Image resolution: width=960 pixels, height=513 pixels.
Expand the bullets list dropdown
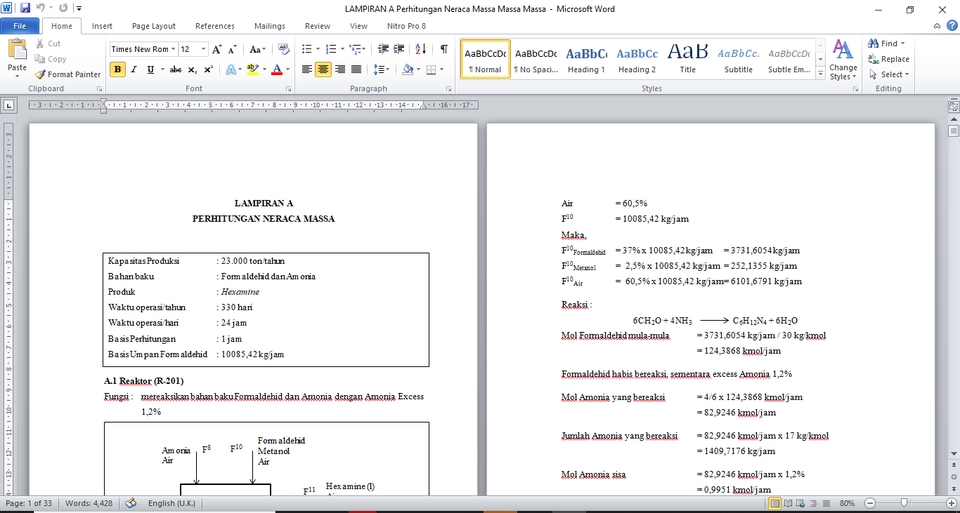click(318, 49)
